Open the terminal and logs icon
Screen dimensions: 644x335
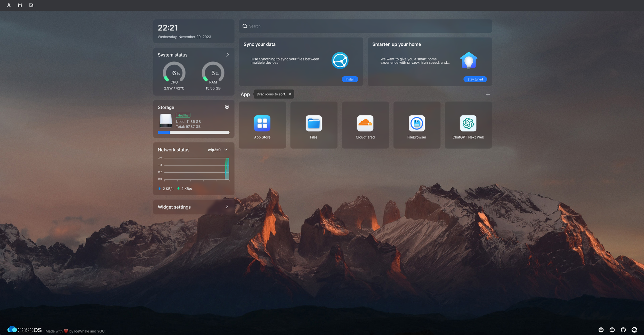coord(31,5)
